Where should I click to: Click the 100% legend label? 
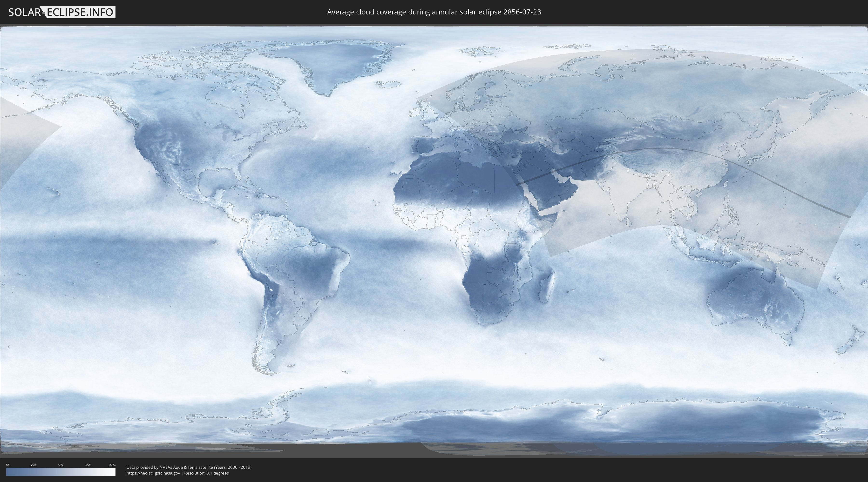pos(112,465)
